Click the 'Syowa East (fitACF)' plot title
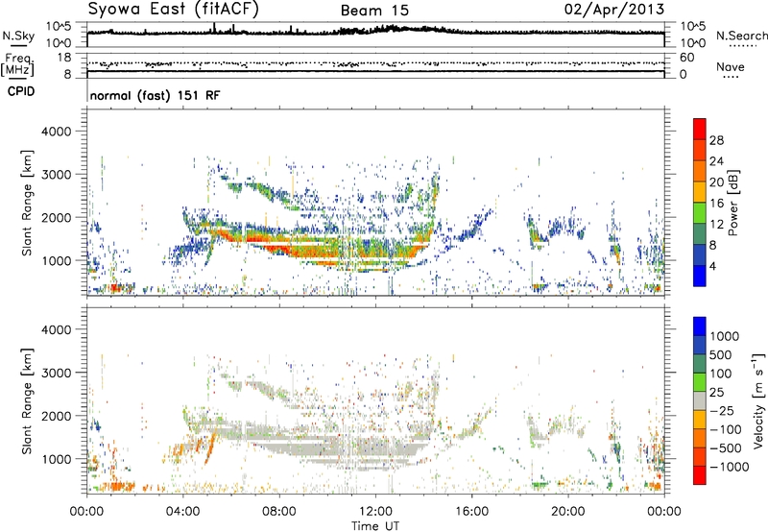 click(x=173, y=9)
